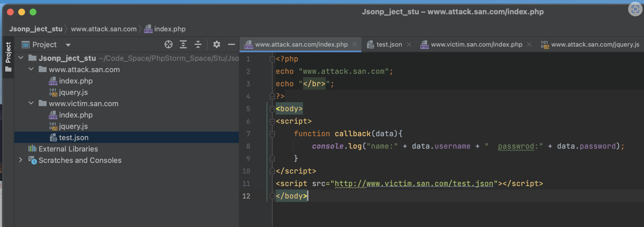This screenshot has width=644, height=227.
Task: Click the www.victim.san.com folder icon
Action: [42, 103]
